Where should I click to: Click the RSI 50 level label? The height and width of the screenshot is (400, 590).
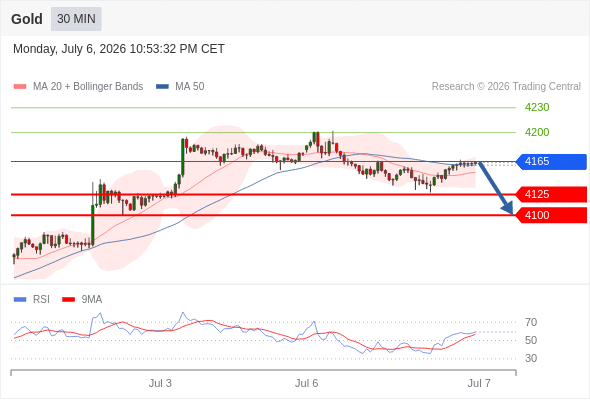coord(531,341)
